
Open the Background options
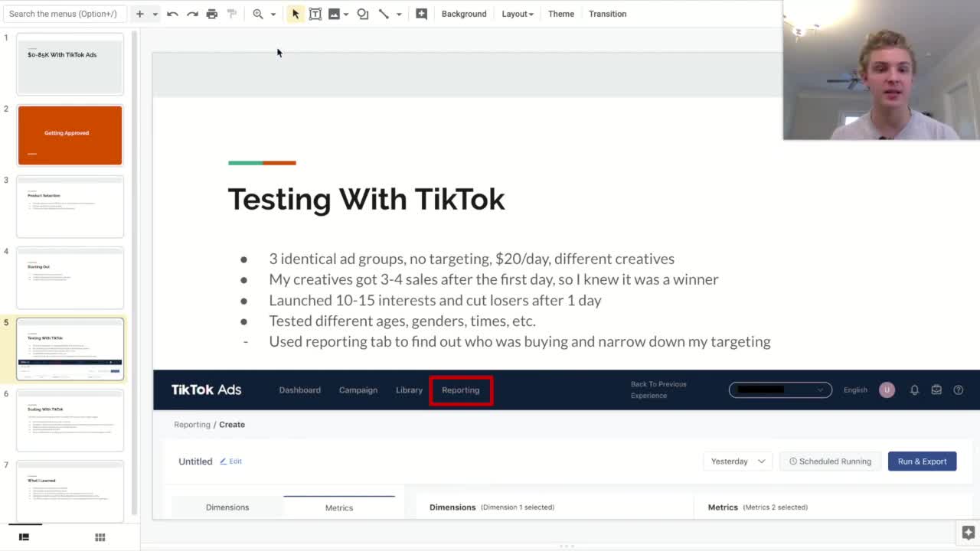[464, 14]
